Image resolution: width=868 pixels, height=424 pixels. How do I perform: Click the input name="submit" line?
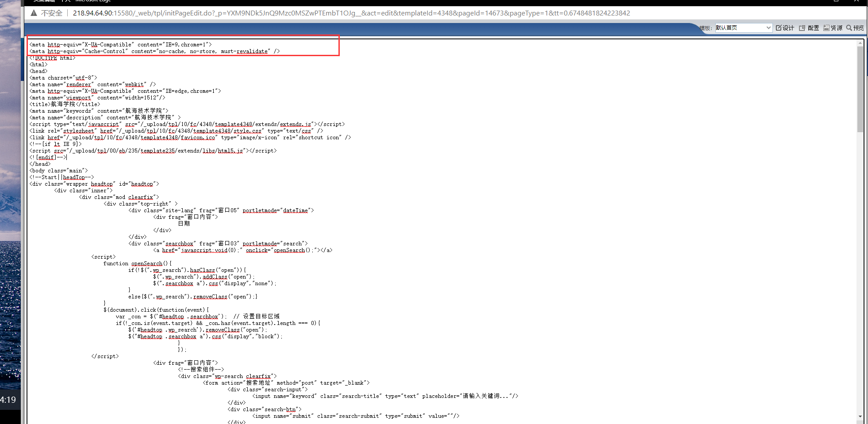[356, 416]
